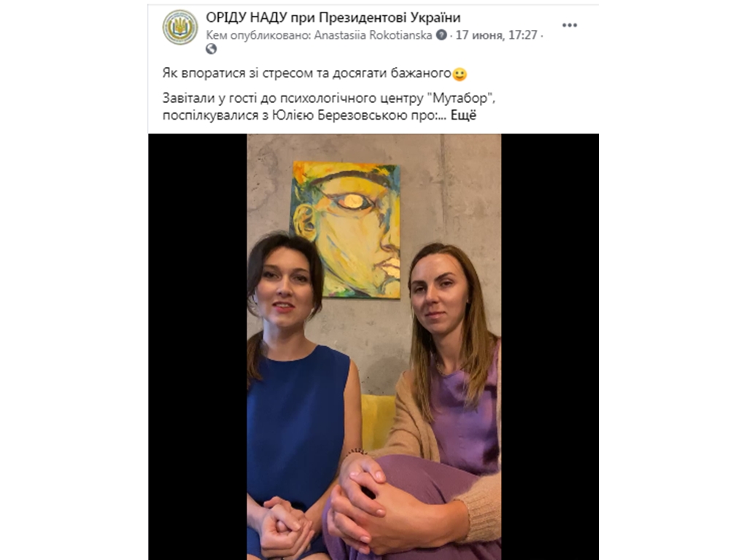747x560 pixels.
Task: Click the globe public audience icon
Action: point(211,49)
